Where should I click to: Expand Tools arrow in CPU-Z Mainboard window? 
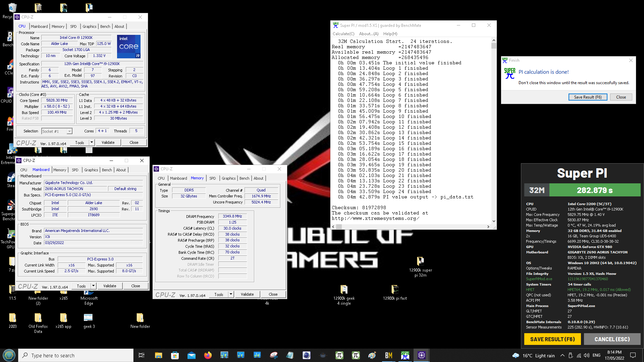(x=94, y=286)
